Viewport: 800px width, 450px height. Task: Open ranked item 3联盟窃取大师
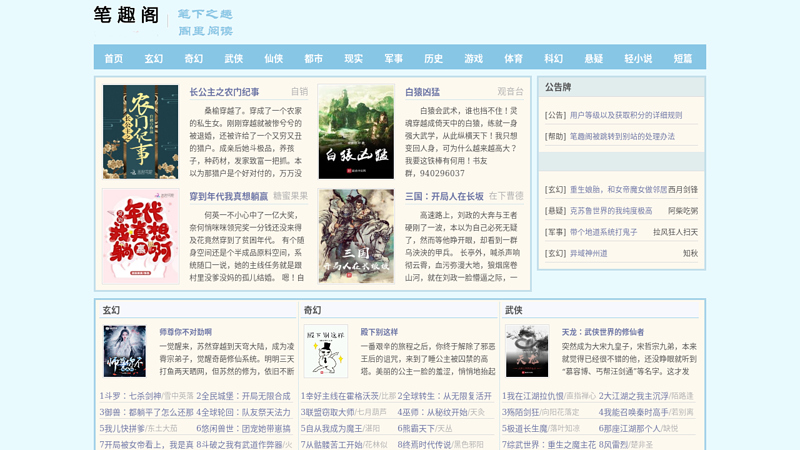328,412
